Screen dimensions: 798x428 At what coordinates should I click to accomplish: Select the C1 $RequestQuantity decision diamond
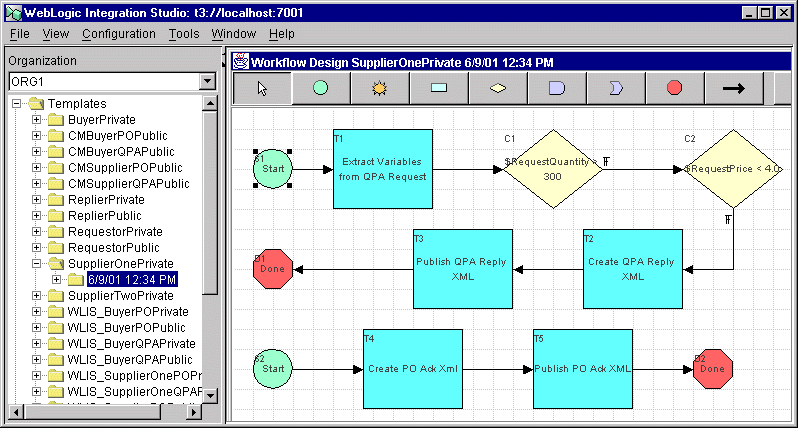click(x=553, y=169)
